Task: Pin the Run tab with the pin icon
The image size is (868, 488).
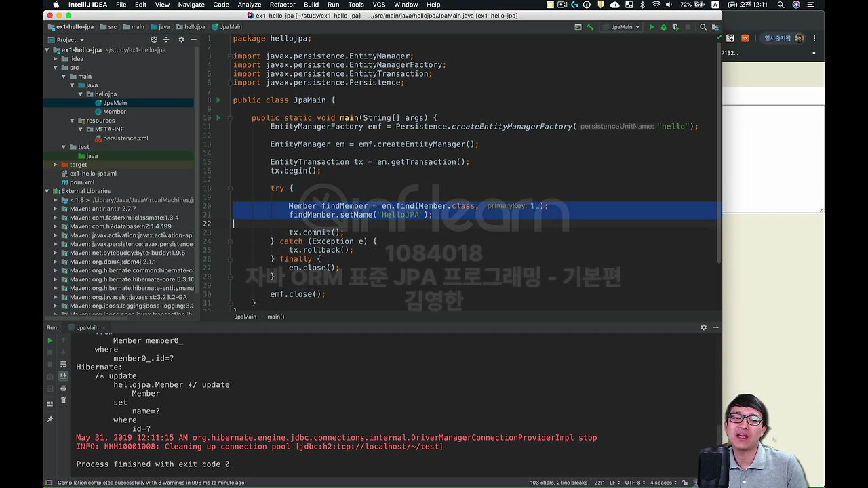Action: [50, 420]
